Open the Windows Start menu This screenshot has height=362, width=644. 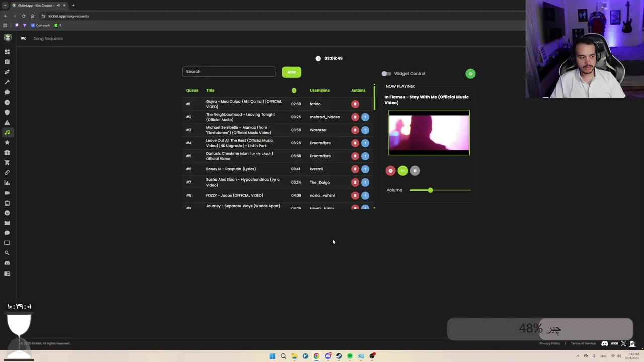[272, 356]
